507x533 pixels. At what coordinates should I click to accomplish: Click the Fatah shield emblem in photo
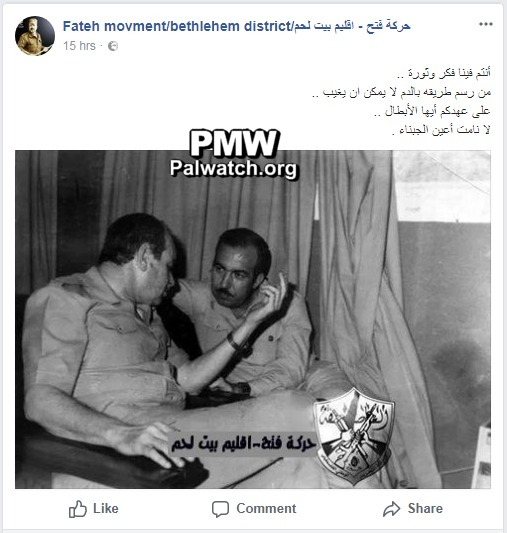click(353, 436)
